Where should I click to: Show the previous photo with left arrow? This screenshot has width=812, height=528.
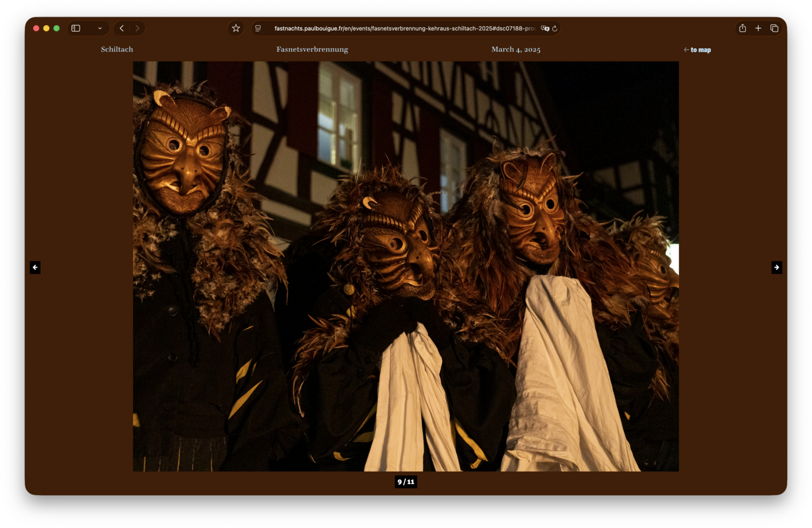tap(35, 268)
